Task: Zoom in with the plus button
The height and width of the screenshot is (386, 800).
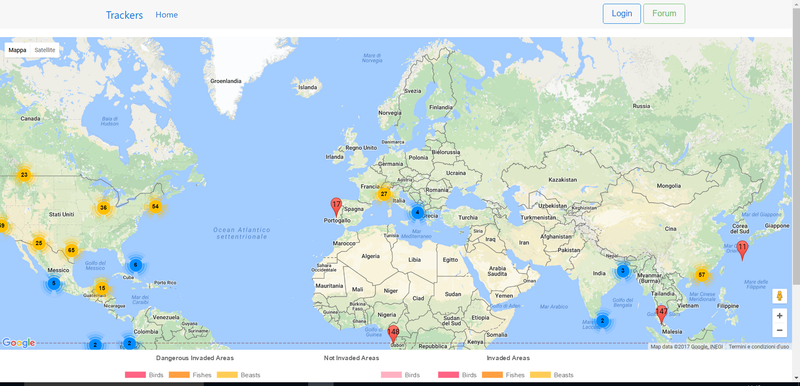Action: pyautogui.click(x=779, y=316)
